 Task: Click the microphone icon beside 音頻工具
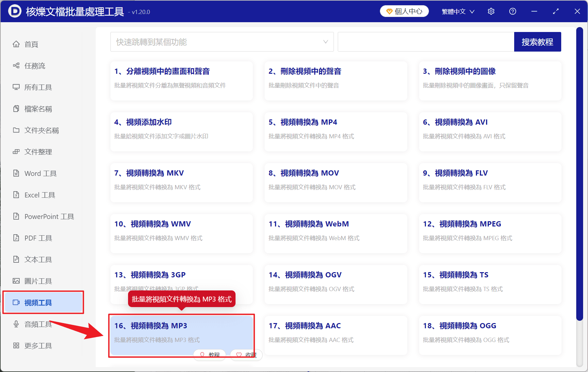click(16, 324)
